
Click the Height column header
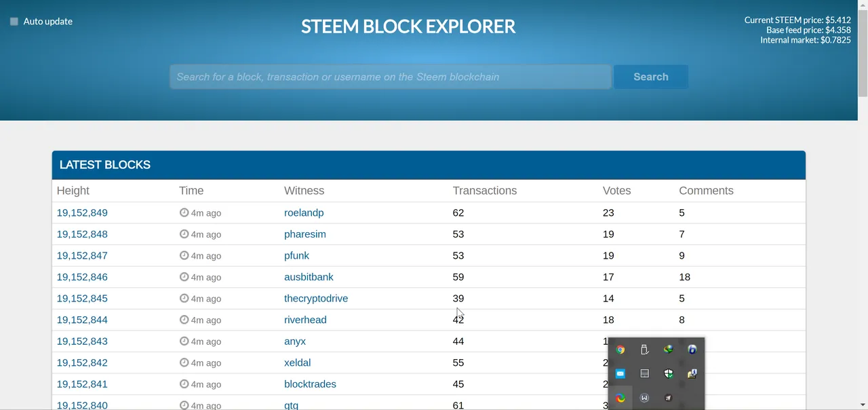[x=73, y=191]
